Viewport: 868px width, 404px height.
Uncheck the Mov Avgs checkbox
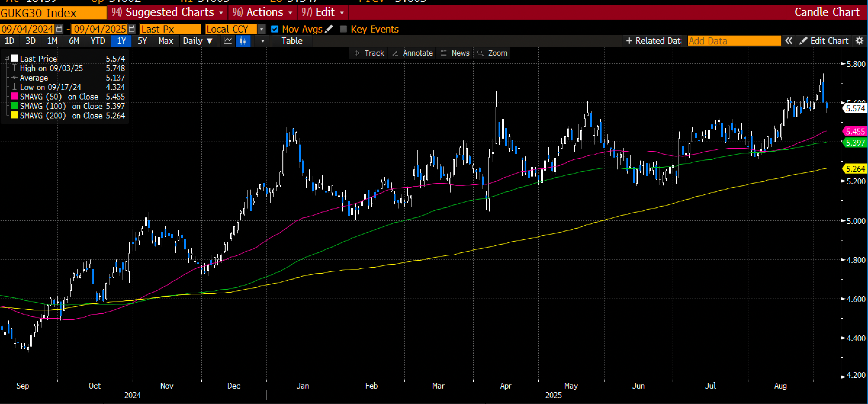pyautogui.click(x=275, y=29)
